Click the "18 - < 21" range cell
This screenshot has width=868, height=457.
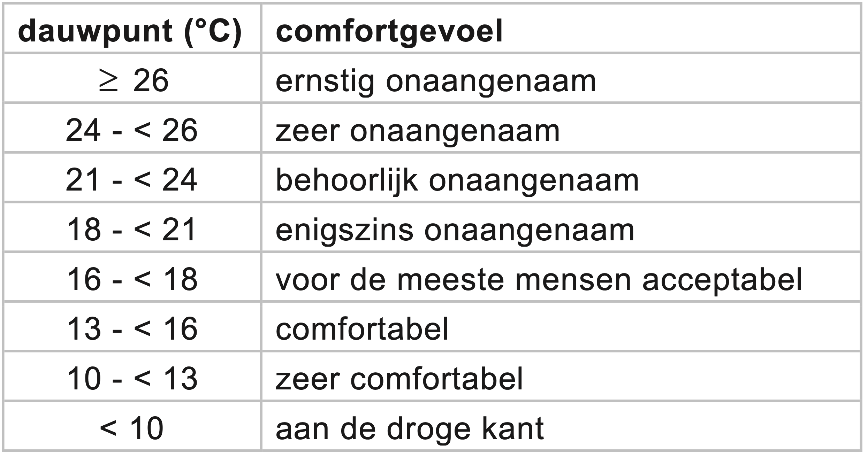pyautogui.click(x=132, y=229)
